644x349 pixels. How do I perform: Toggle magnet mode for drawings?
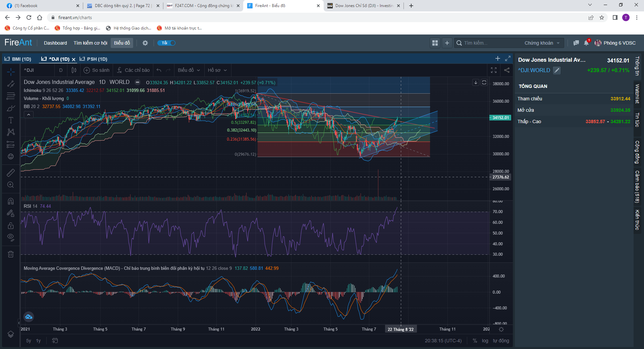[11, 201]
